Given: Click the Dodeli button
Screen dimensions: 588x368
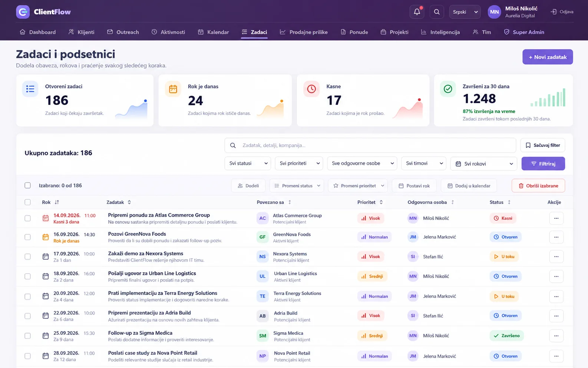Looking at the screenshot, I should click(x=248, y=185).
